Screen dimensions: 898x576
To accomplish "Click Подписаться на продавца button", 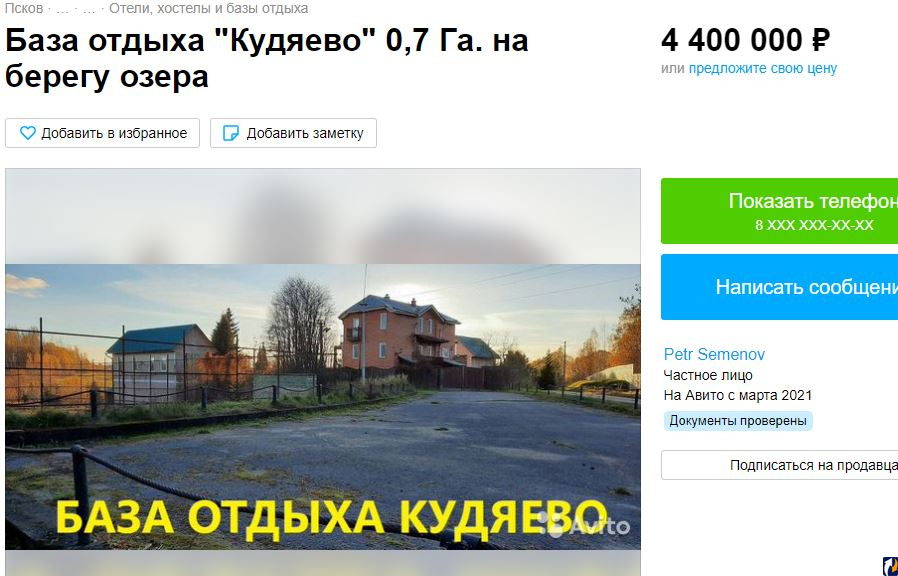I will [779, 465].
